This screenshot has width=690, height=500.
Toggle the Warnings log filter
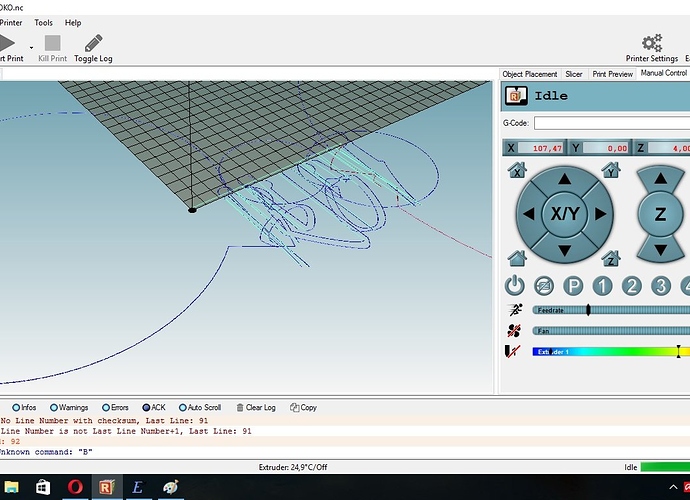[x=69, y=408]
